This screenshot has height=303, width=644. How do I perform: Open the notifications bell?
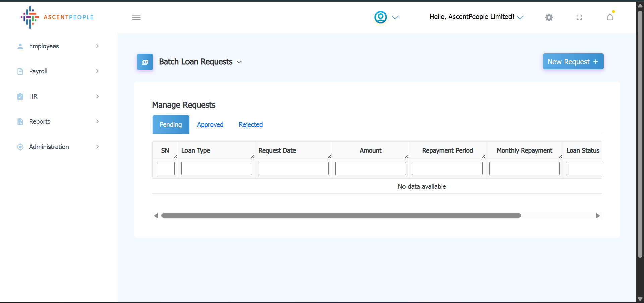pos(610,17)
